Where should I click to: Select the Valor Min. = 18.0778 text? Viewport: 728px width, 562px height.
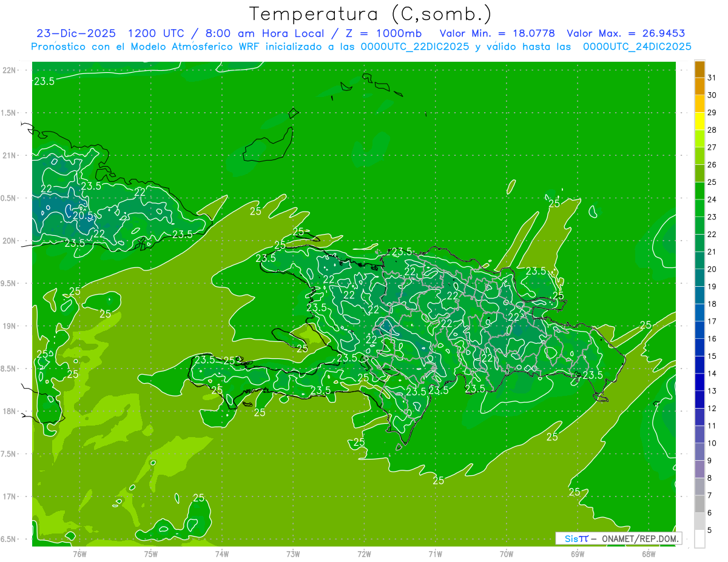[x=497, y=33]
